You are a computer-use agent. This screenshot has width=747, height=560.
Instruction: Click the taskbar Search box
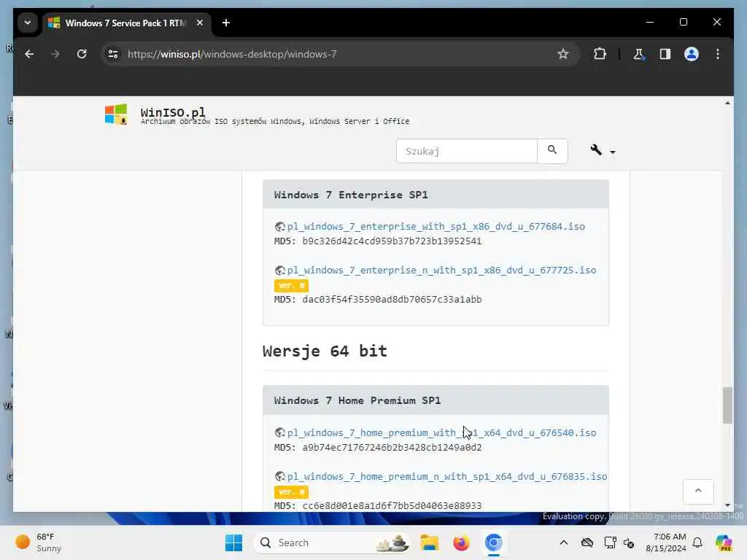[333, 542]
